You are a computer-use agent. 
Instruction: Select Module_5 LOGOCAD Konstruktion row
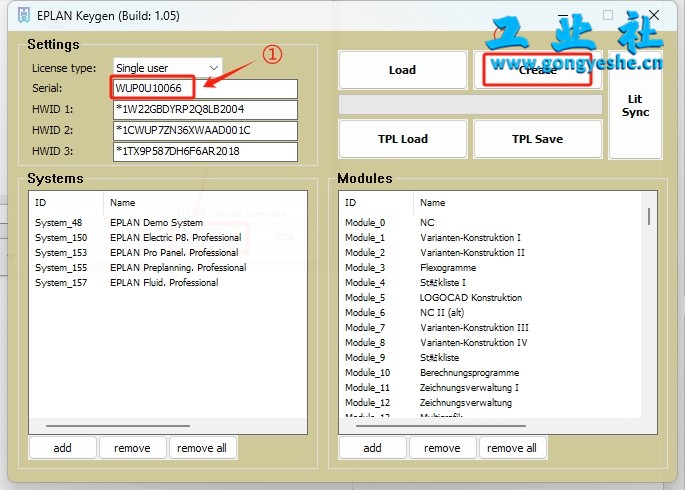click(x=490, y=298)
